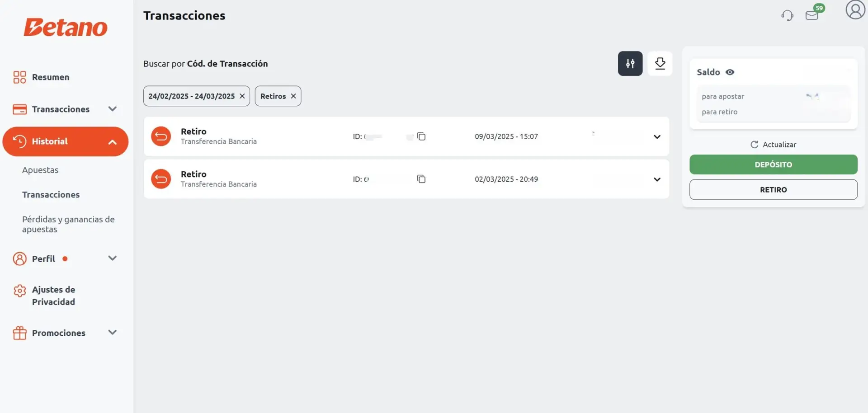Copy ID of 02/03/2025 withdrawal
This screenshot has width=868, height=413.
coord(421,179)
